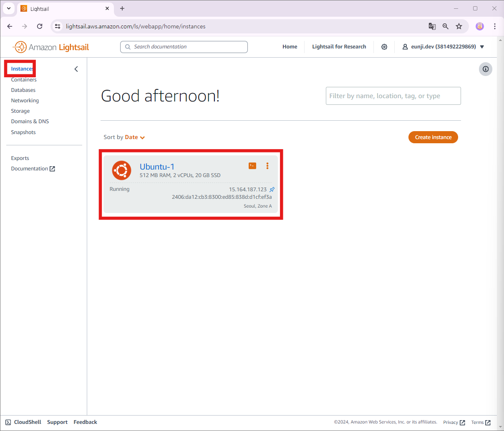Screen dimensions: 504x431
Task: Bookmark this page with the star icon
Action: coord(459,26)
